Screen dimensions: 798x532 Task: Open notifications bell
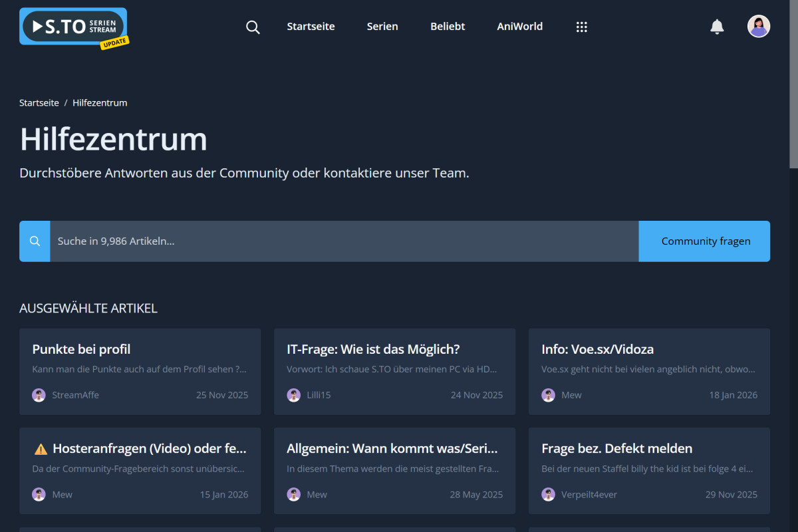pos(717,27)
